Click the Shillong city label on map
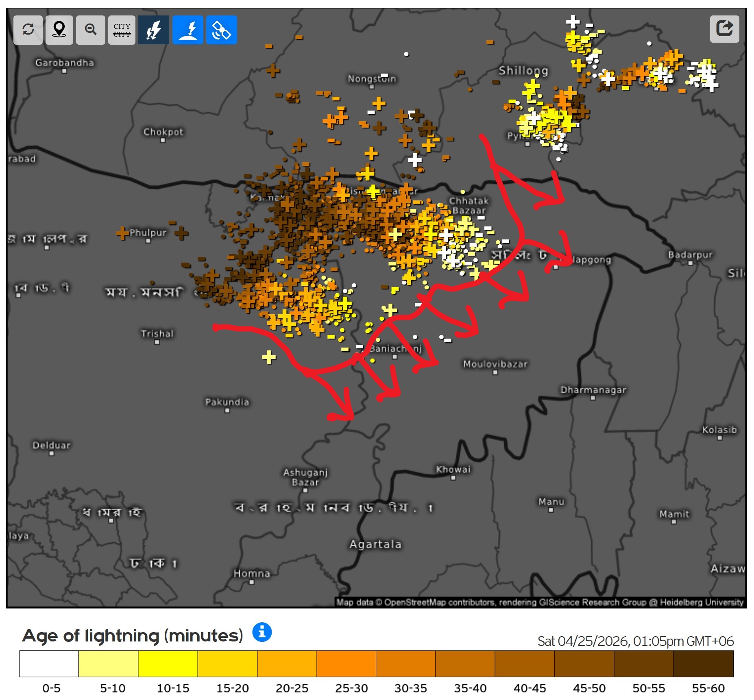 pos(523,71)
